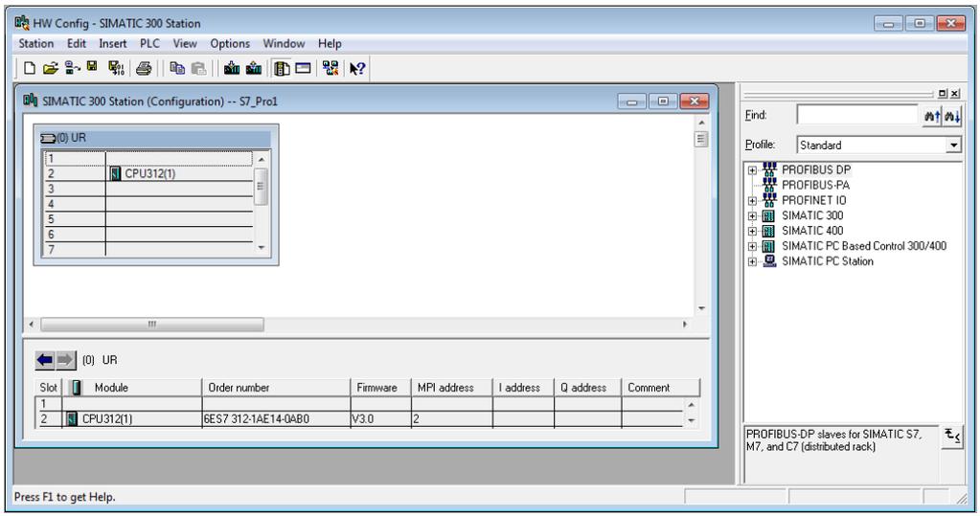The height and width of the screenshot is (516, 980).
Task: Expand the SIMATIC 300 catalog node
Action: pos(753,216)
